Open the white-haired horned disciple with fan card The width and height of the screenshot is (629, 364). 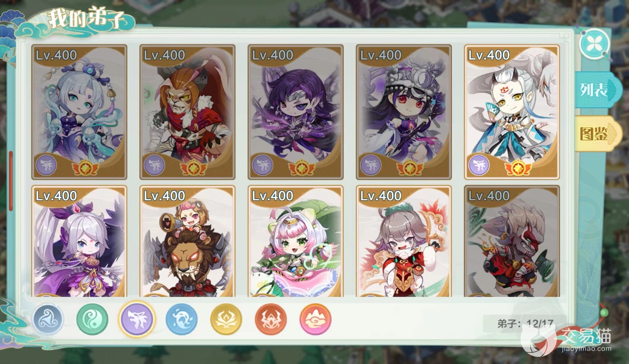tap(512, 112)
